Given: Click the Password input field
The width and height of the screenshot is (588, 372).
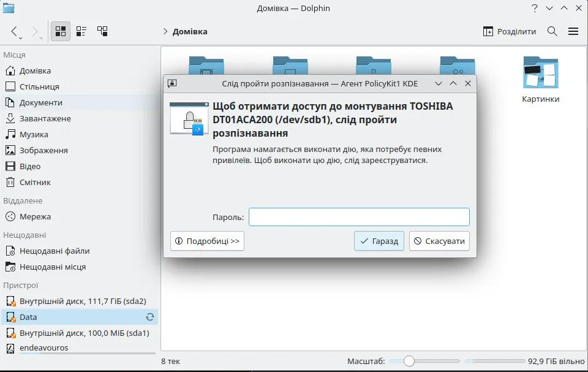Looking at the screenshot, I should pos(359,217).
